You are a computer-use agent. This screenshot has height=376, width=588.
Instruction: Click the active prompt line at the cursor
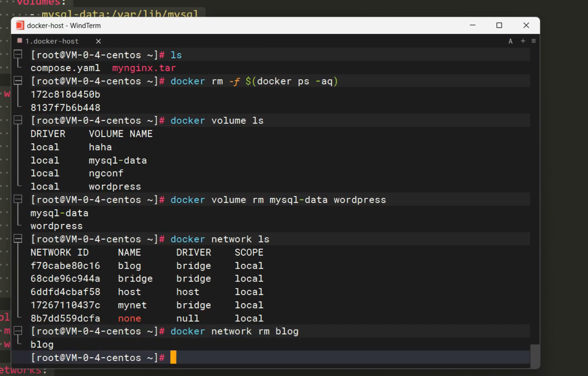(173, 357)
